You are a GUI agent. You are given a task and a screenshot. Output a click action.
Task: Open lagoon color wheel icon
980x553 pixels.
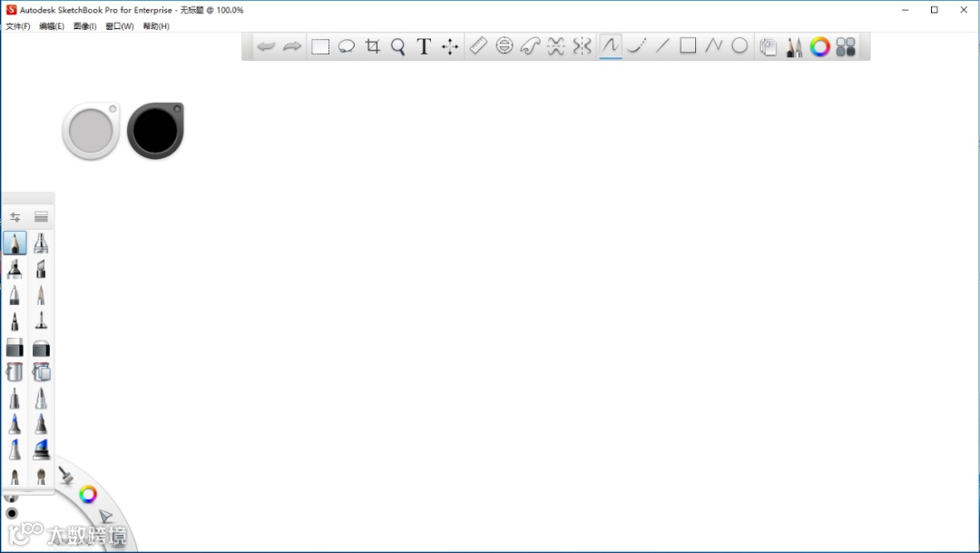point(88,495)
